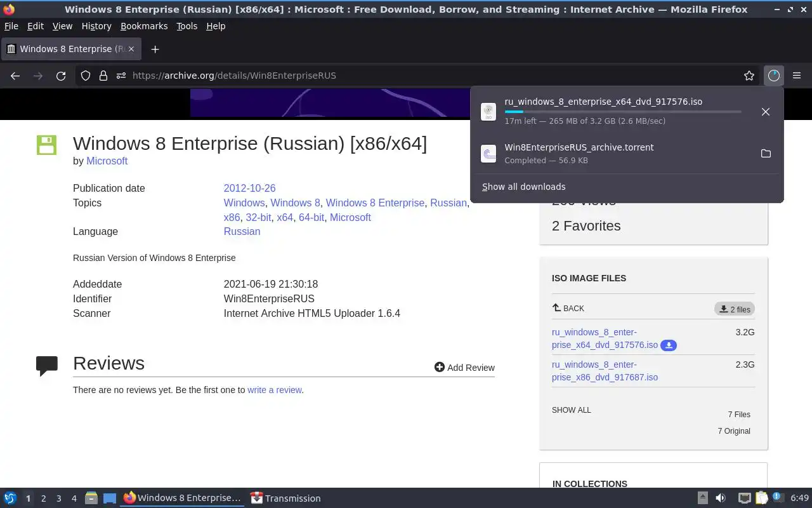
Task: Open the Windows 8 topic link
Action: tap(295, 203)
